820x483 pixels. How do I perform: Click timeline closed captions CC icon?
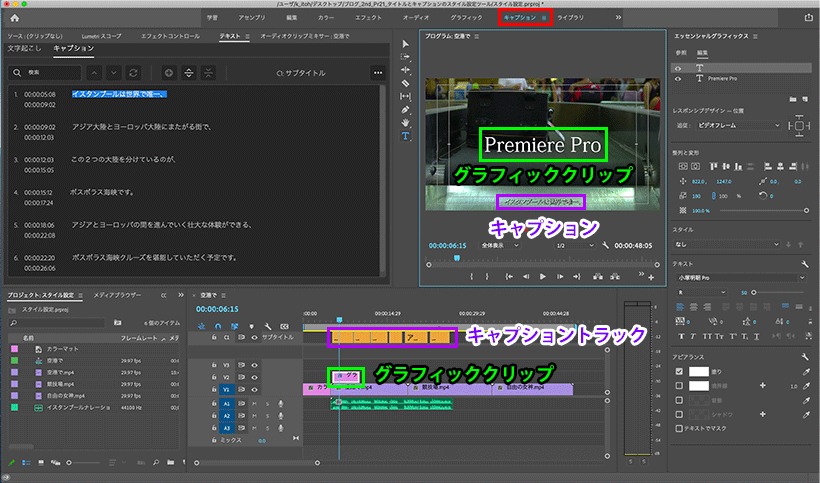(284, 326)
